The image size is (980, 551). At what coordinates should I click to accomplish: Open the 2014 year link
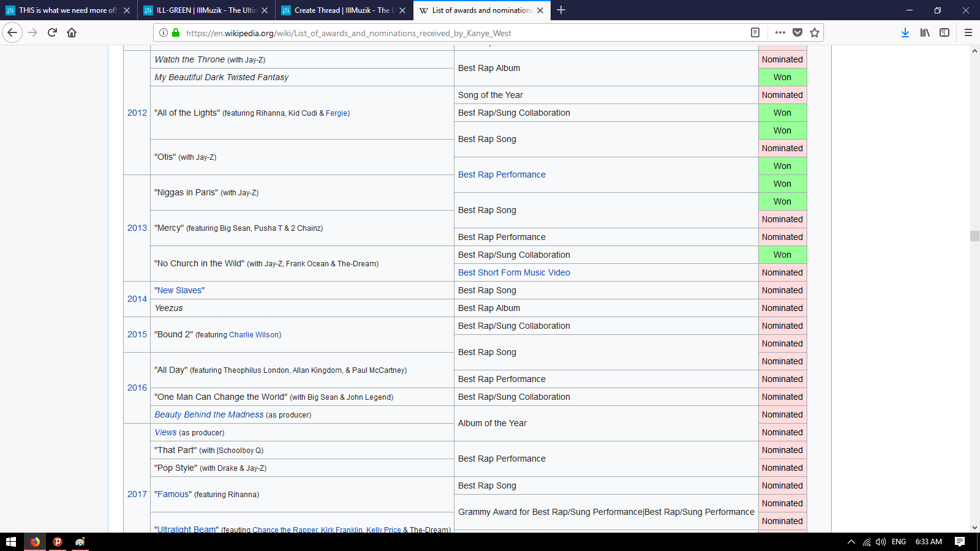(x=137, y=299)
